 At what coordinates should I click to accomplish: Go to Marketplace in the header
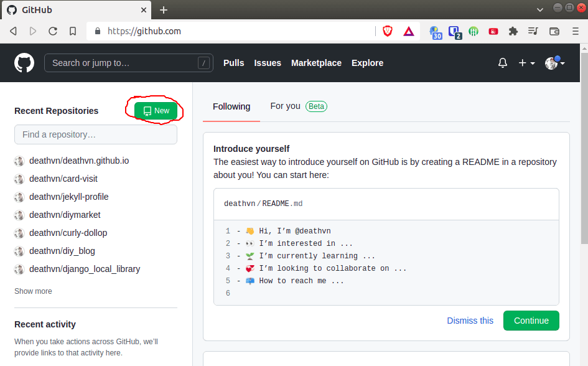pos(316,63)
